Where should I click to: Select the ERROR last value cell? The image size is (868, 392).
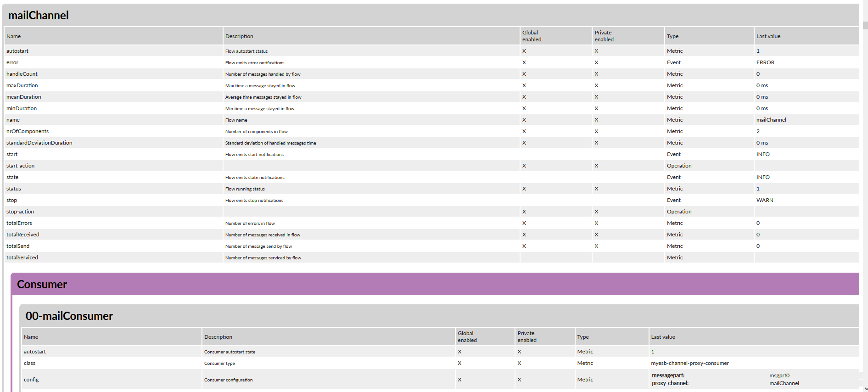click(x=765, y=62)
